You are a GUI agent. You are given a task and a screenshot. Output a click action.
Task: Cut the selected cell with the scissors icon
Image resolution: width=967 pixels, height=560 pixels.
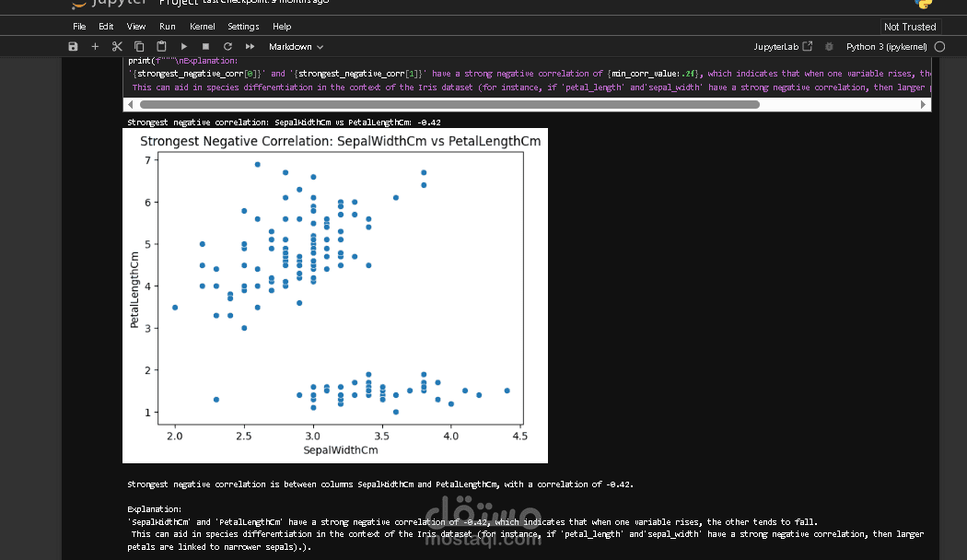[117, 46]
